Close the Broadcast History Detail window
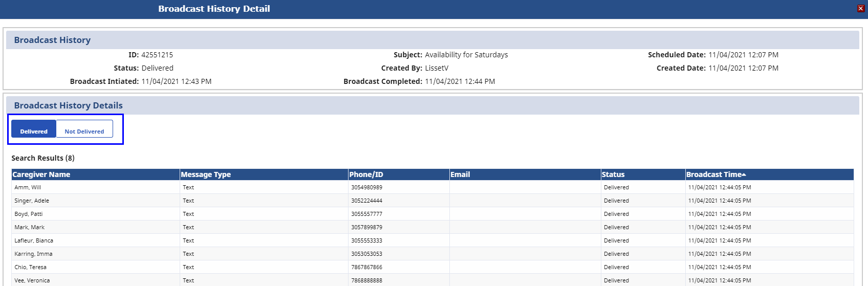Viewport: 868px width, 286px height. pos(861,8)
